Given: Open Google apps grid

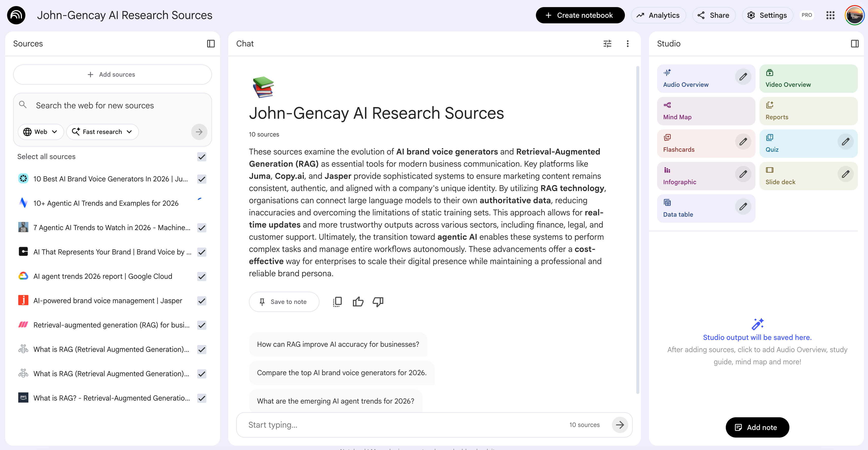Looking at the screenshot, I should (x=830, y=15).
